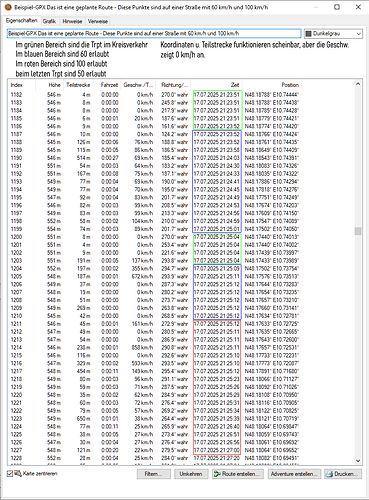Click time 17.07.2025 21:26:40 in row 1224

(x=217, y=426)
